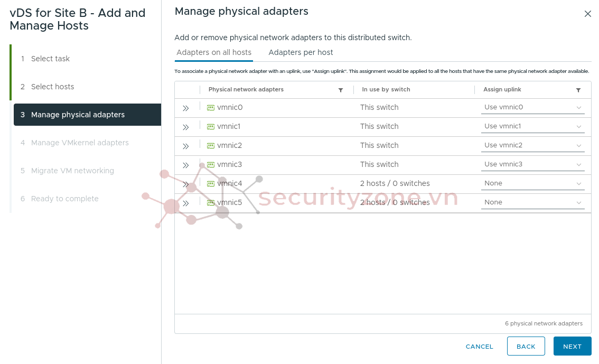599x364 pixels.
Task: Open the uplink dropdown for vmnic0
Action: [532, 107]
